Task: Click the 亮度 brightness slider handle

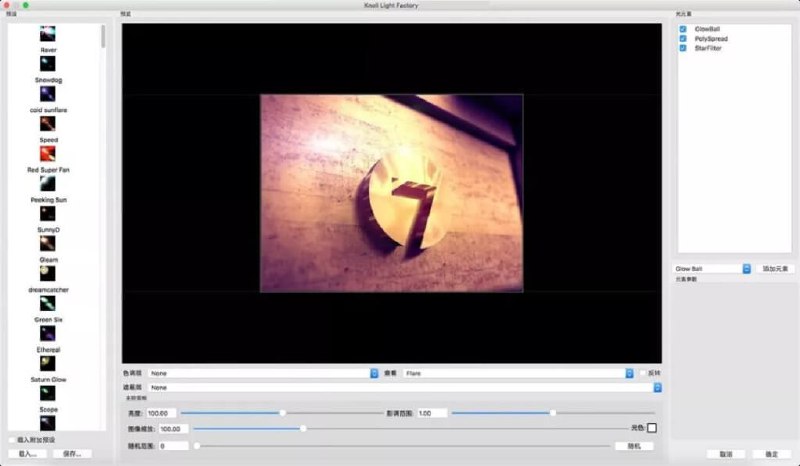Action: (282, 412)
